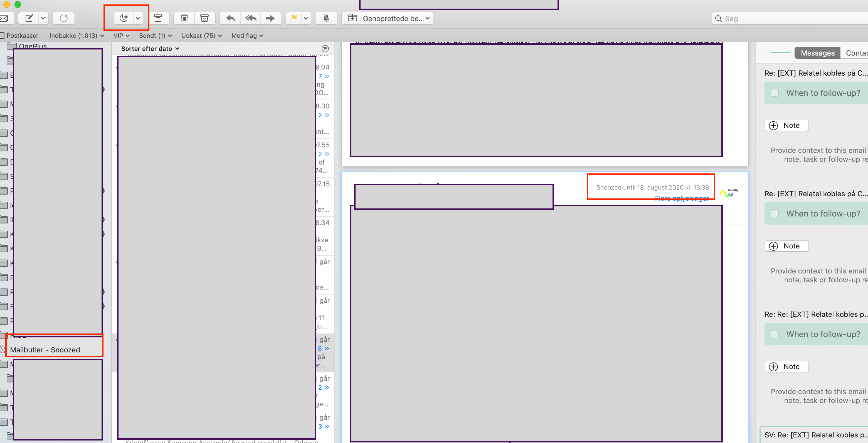
Task: Open Sendt (1) in favorites bar
Action: [155, 35]
